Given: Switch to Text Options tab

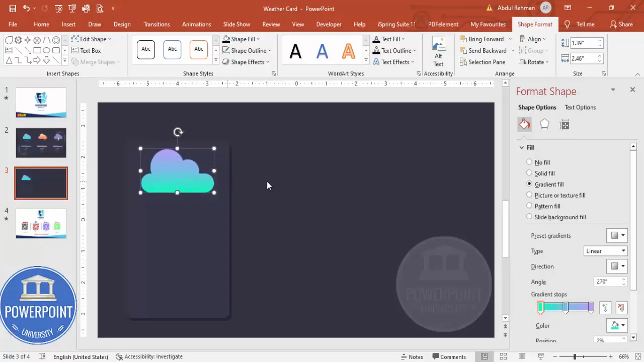Looking at the screenshot, I should coord(580,107).
